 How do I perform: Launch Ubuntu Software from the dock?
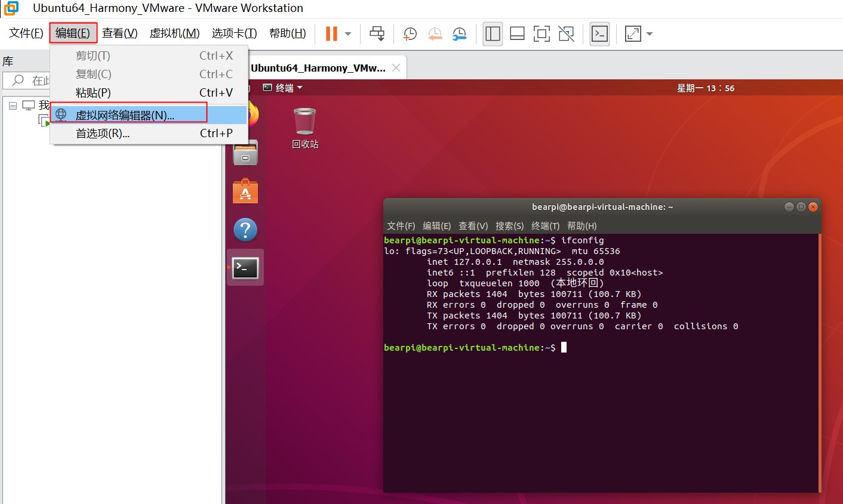(x=245, y=191)
